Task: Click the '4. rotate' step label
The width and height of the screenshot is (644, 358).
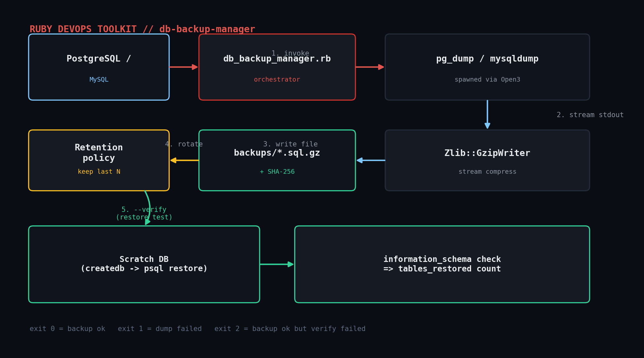Action: point(184,144)
